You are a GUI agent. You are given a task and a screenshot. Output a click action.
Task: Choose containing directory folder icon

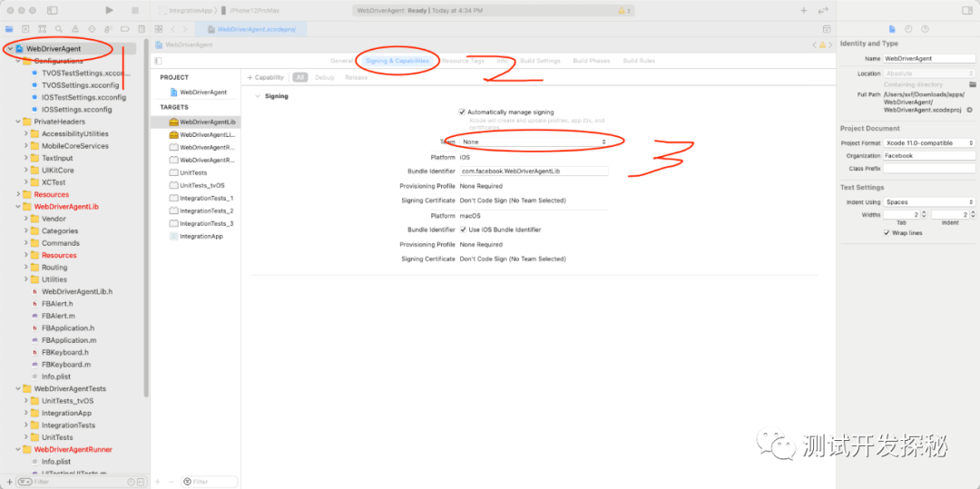pos(973,84)
